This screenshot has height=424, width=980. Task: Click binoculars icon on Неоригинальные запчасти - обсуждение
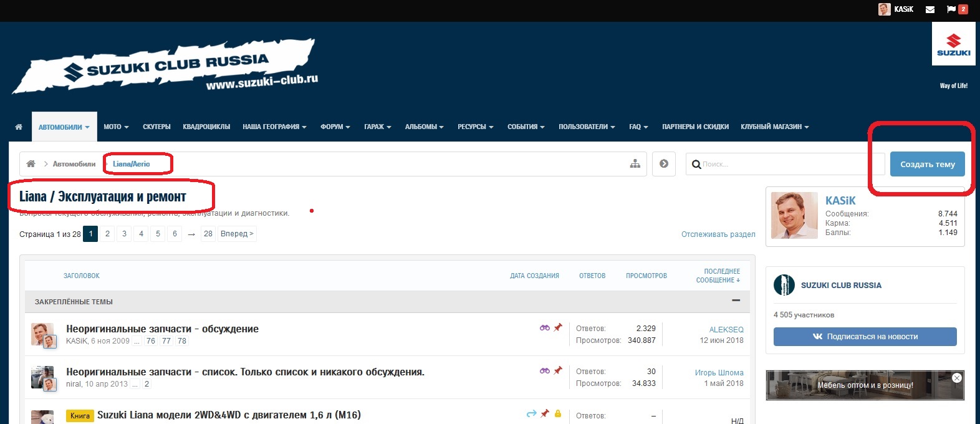545,327
